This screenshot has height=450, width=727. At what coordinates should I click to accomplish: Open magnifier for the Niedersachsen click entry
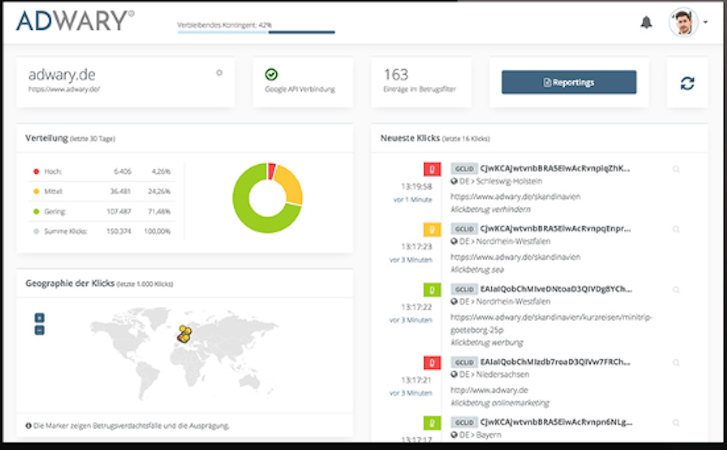676,362
